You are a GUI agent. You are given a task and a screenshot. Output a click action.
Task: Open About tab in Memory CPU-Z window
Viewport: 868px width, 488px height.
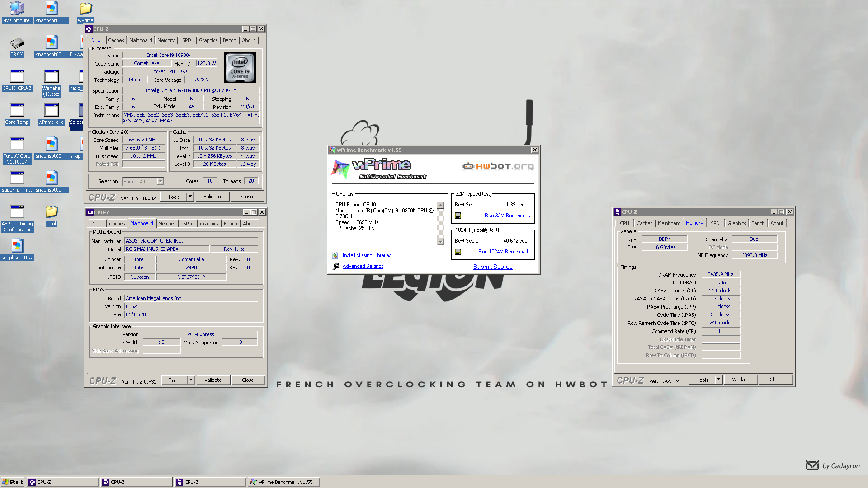[777, 223]
